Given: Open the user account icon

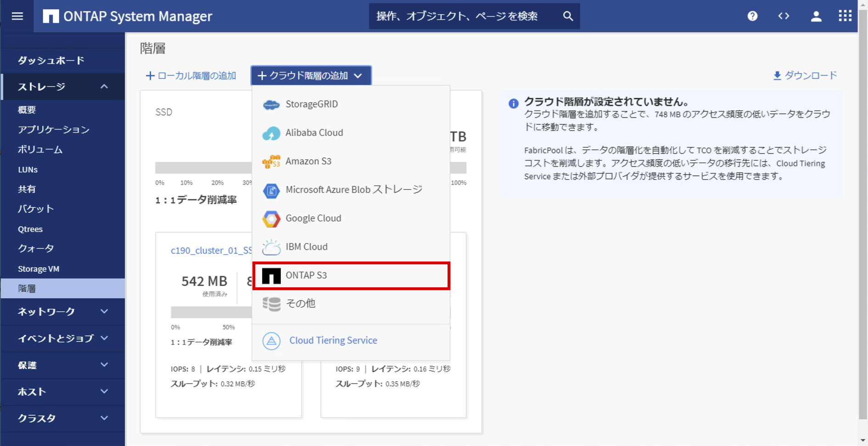Looking at the screenshot, I should tap(816, 16).
